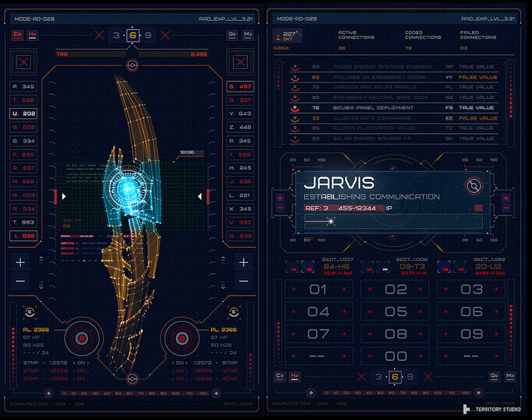Click keypad button 05
The height and width of the screenshot is (420, 532).
(395, 312)
